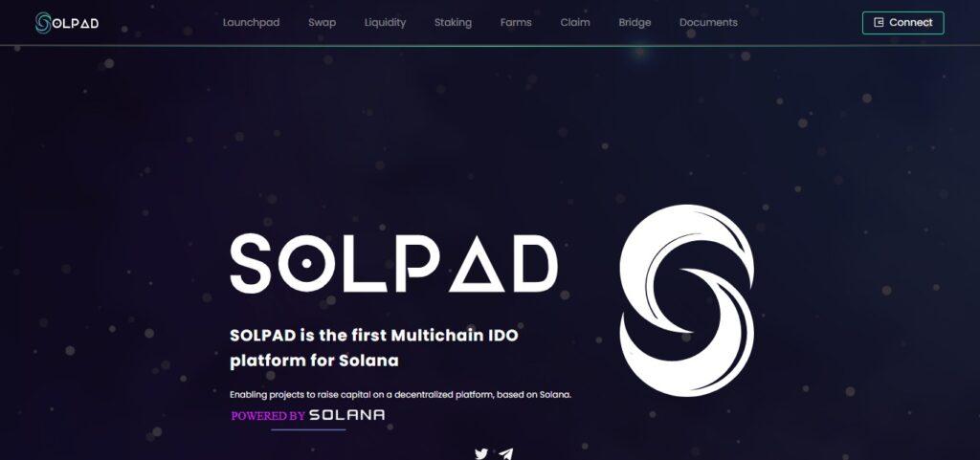
Task: Open the Farms page
Action: pyautogui.click(x=516, y=22)
